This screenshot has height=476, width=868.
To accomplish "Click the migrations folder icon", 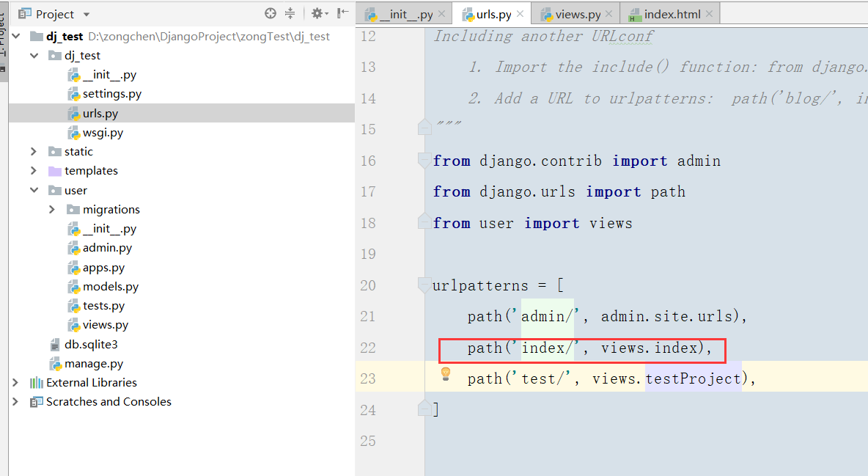I will (73, 210).
